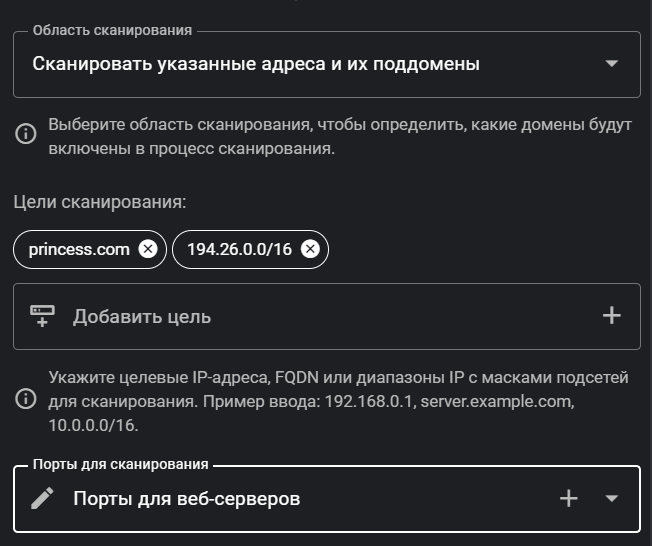Screen dimensions: 652x546
Task: Expand the ports dropdown arrow
Action: (612, 498)
